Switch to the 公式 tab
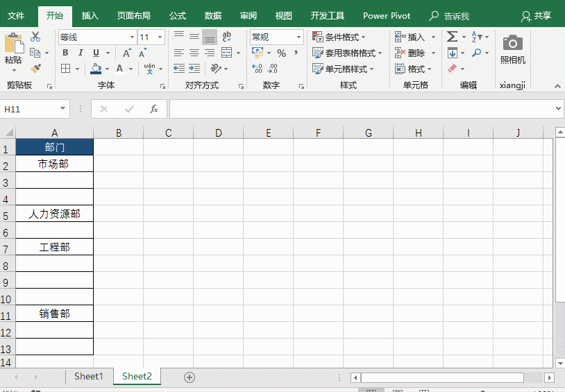This screenshot has width=565, height=392. click(x=178, y=16)
